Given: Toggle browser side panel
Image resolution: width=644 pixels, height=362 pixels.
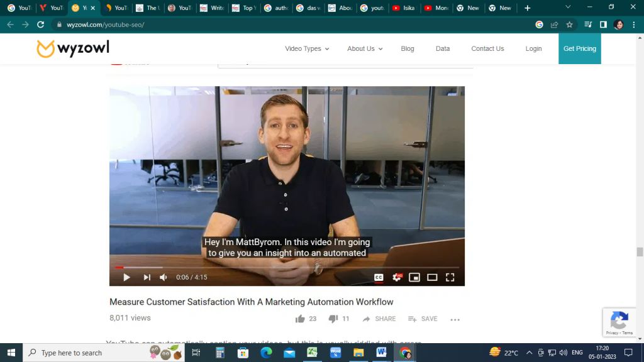Looking at the screenshot, I should (x=603, y=25).
